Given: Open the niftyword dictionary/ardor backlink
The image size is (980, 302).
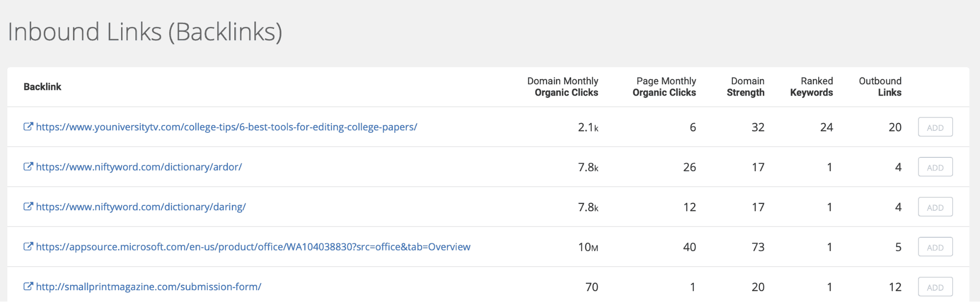Looking at the screenshot, I should (x=139, y=167).
